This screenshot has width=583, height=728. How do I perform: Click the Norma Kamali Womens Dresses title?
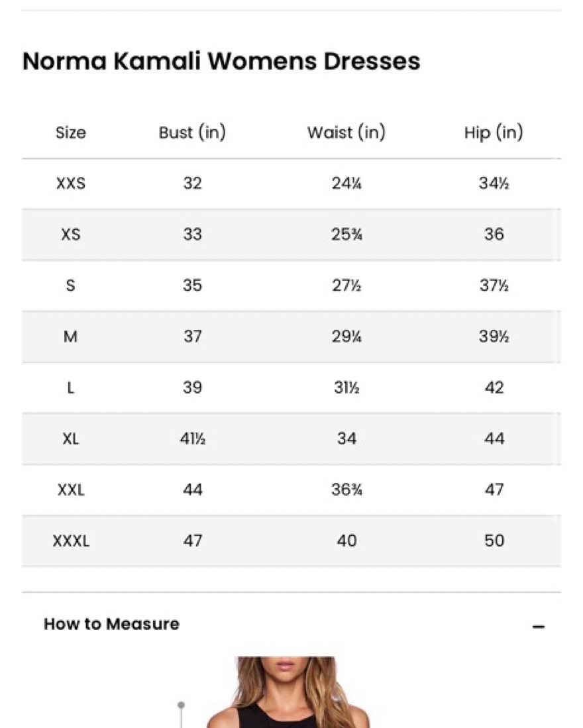pyautogui.click(x=221, y=61)
